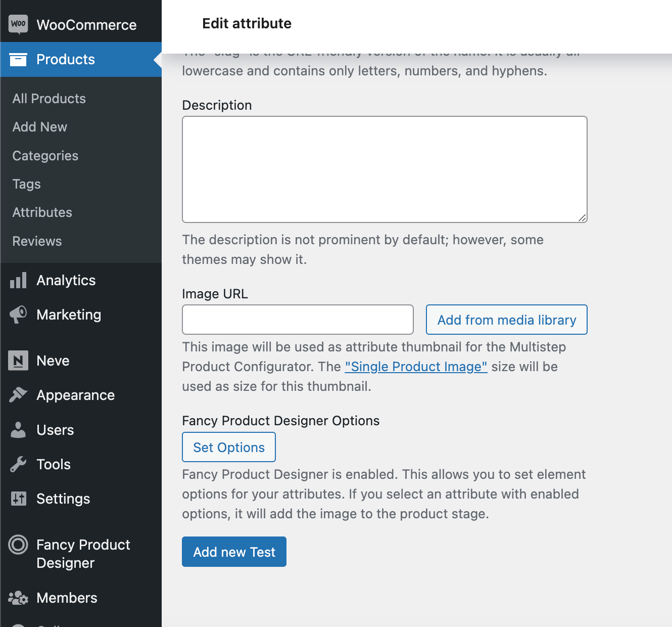672x627 pixels.
Task: Open Reviews submenu item
Action: pyautogui.click(x=37, y=241)
